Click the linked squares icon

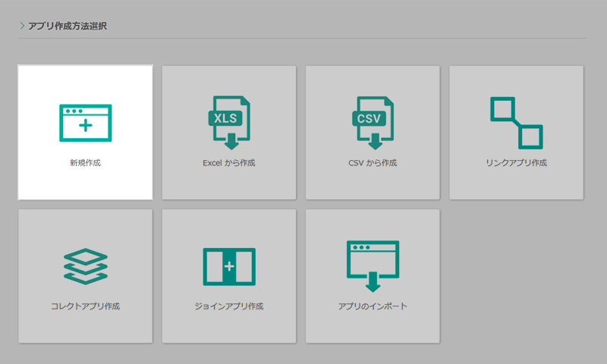tap(516, 122)
